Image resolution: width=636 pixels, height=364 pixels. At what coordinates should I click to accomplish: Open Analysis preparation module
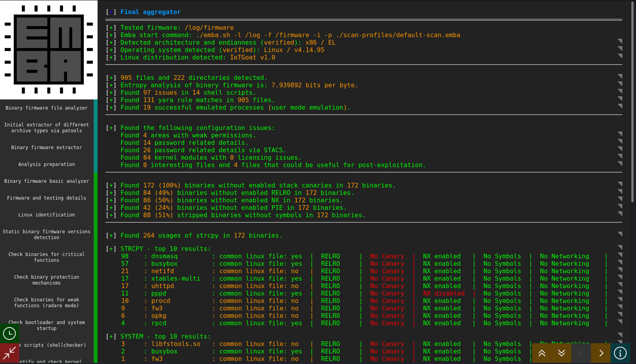(x=47, y=164)
